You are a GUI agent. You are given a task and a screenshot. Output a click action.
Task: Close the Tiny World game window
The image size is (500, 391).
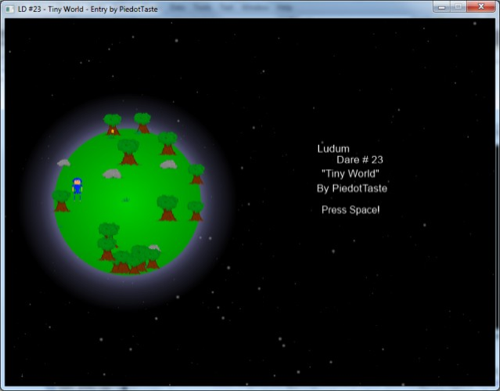481,7
